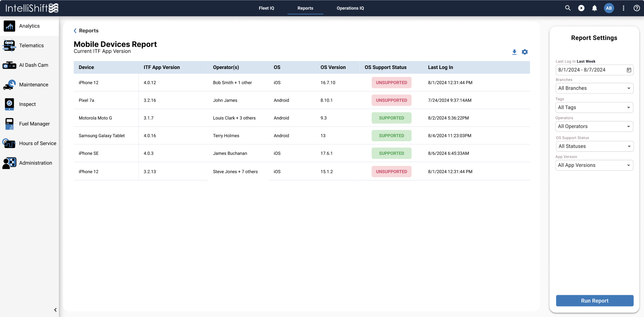
Task: Open the Fuel Manager icon
Action: point(9,124)
